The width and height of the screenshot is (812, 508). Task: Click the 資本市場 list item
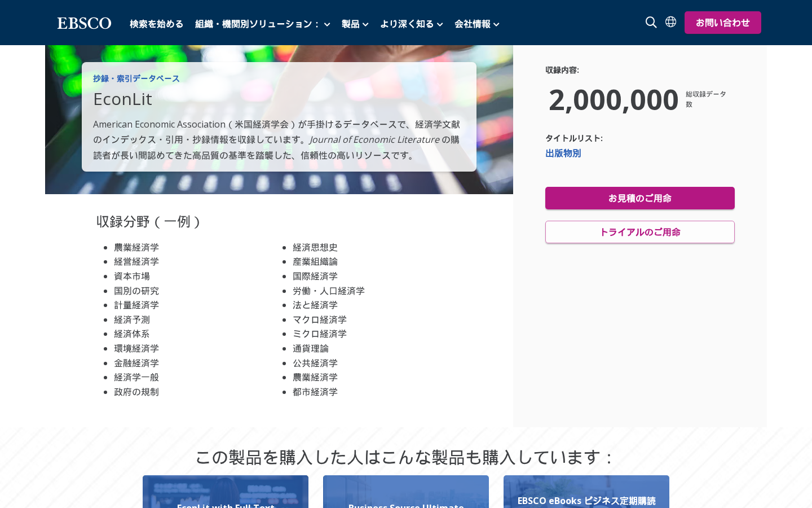click(x=132, y=276)
